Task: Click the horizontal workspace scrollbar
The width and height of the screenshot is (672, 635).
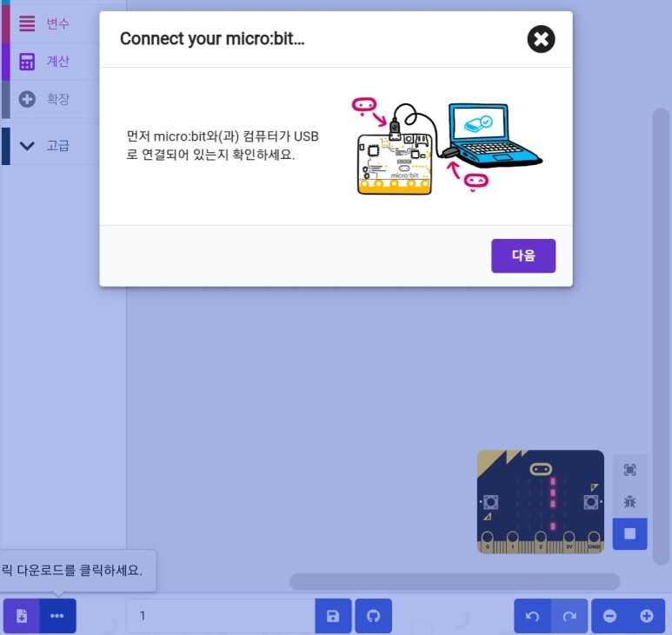Action: pos(455,581)
